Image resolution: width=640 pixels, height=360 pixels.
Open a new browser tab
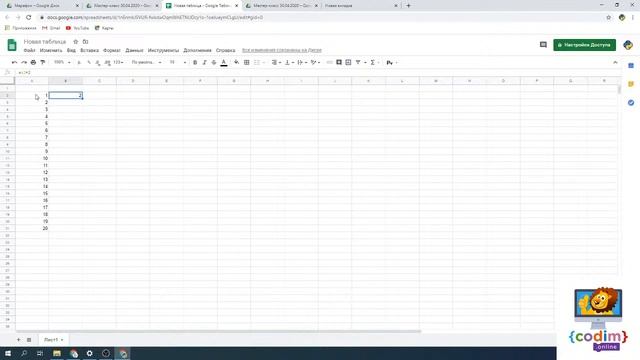coord(408,6)
